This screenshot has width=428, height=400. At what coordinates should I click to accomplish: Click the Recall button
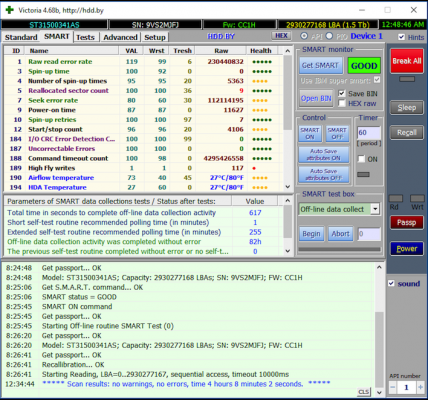[407, 133]
